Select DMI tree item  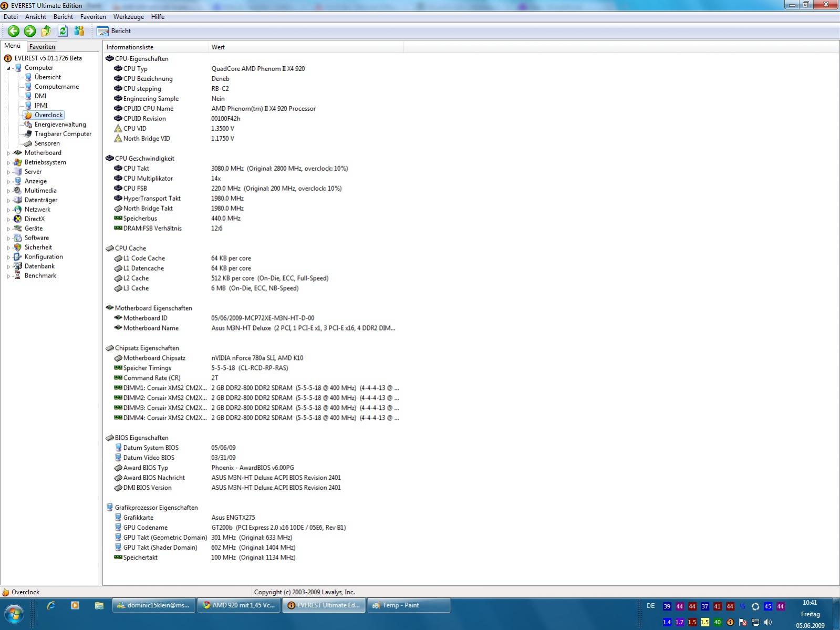40,96
